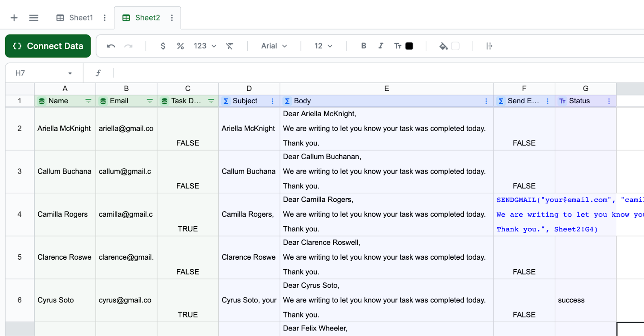Click the column split/freeze icon
Viewport: 644px width, 336px height.
point(489,46)
